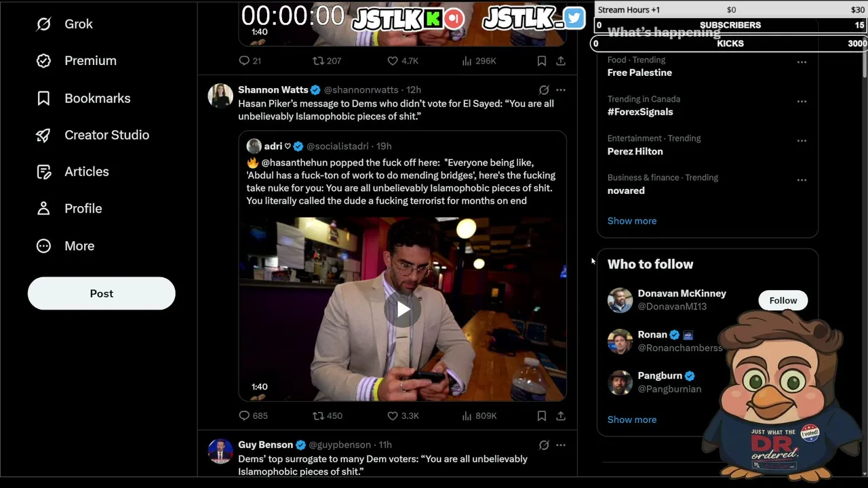Open the Articles icon in sidebar
Screen dimensions: 868x488
coord(43,171)
